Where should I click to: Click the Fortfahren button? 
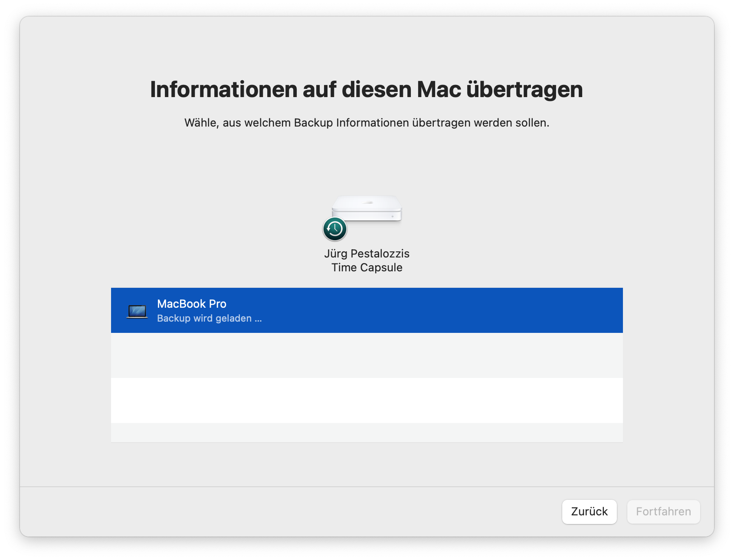click(663, 511)
